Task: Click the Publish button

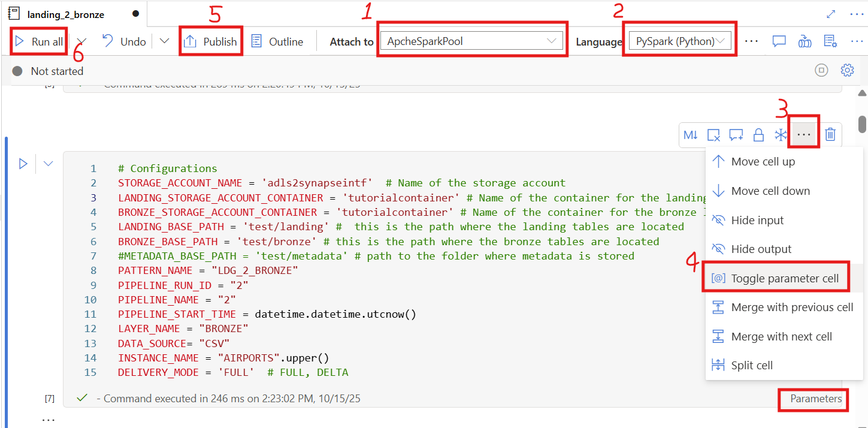Action: tap(211, 41)
